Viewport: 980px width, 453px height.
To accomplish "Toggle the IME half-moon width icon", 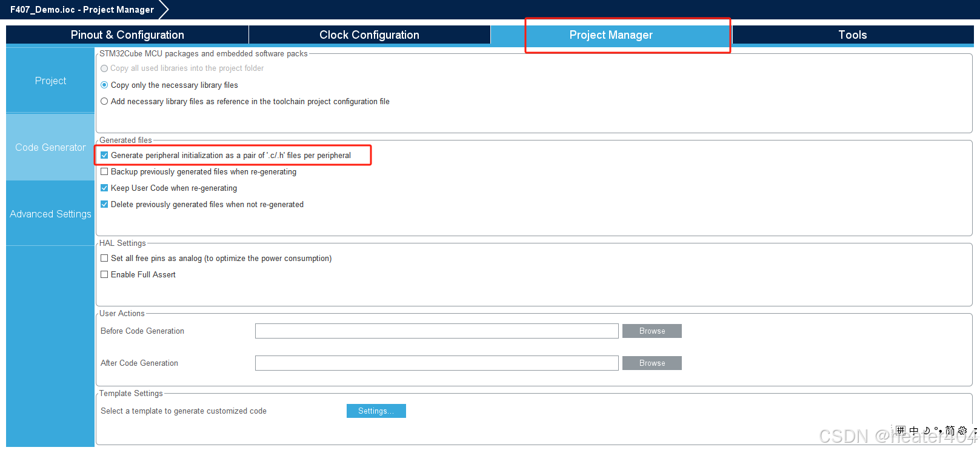I will click(927, 431).
